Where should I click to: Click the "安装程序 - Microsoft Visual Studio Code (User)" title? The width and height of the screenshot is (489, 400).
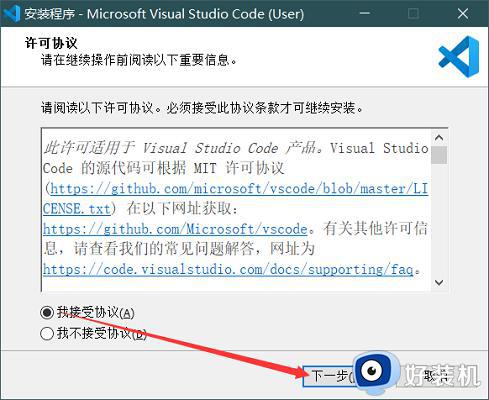pos(164,14)
